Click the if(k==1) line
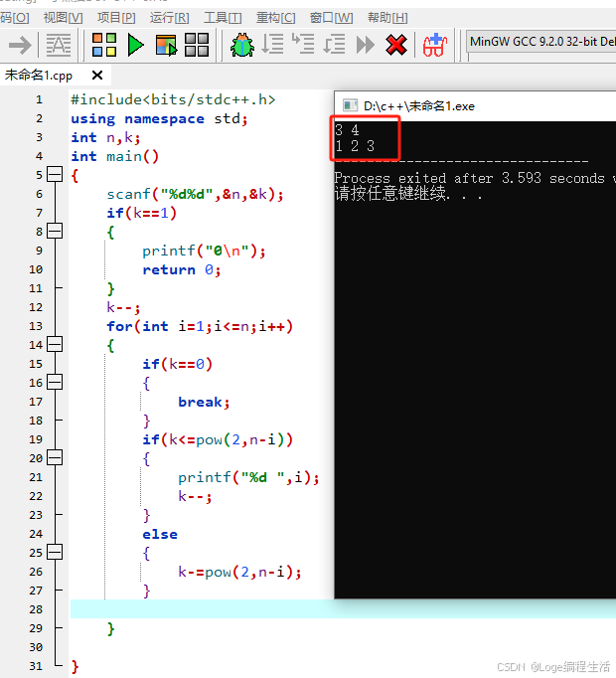Image resolution: width=616 pixels, height=678 pixels. [142, 213]
